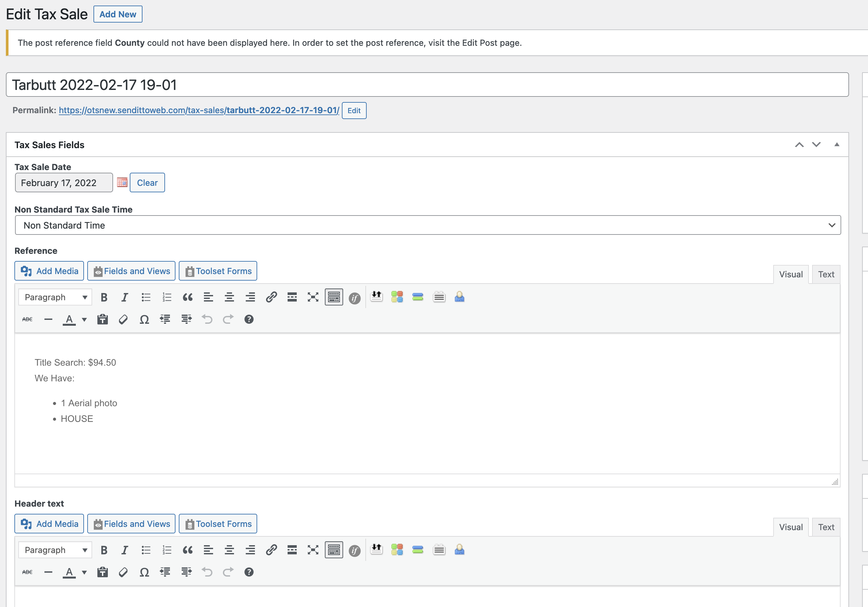
Task: Click the Reference editor resize handle
Action: click(835, 482)
